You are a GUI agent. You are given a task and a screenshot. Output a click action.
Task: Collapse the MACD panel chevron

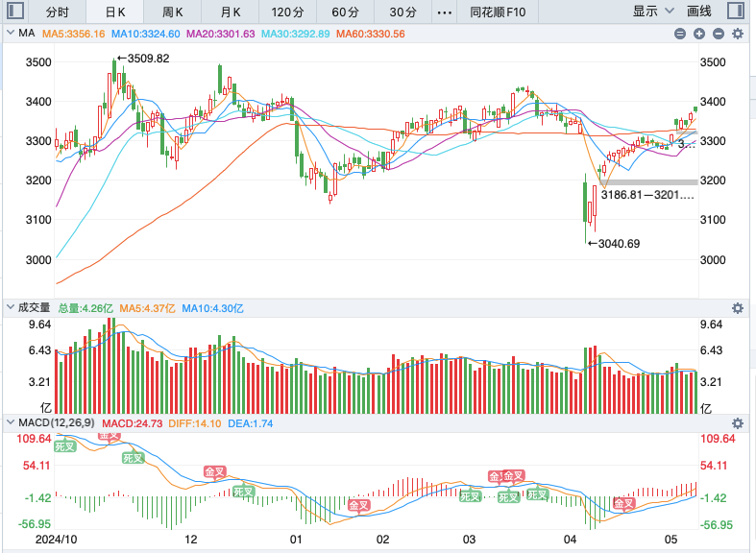(x=11, y=422)
